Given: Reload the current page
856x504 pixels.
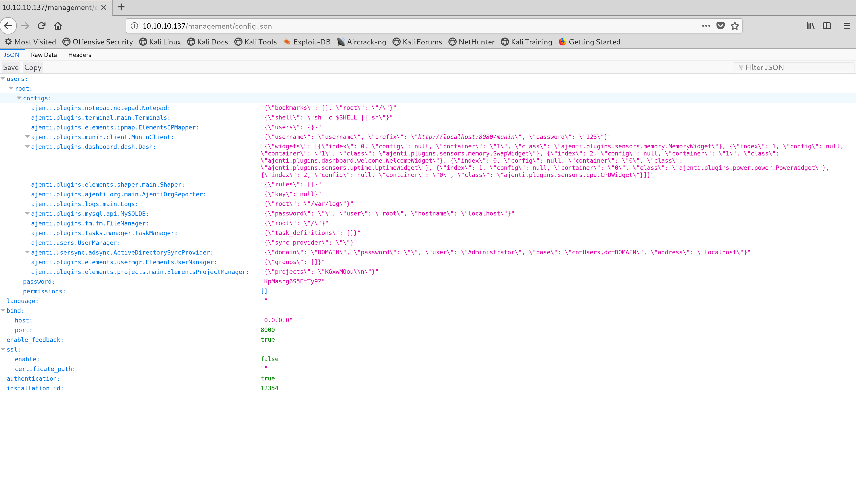Looking at the screenshot, I should pos(41,26).
